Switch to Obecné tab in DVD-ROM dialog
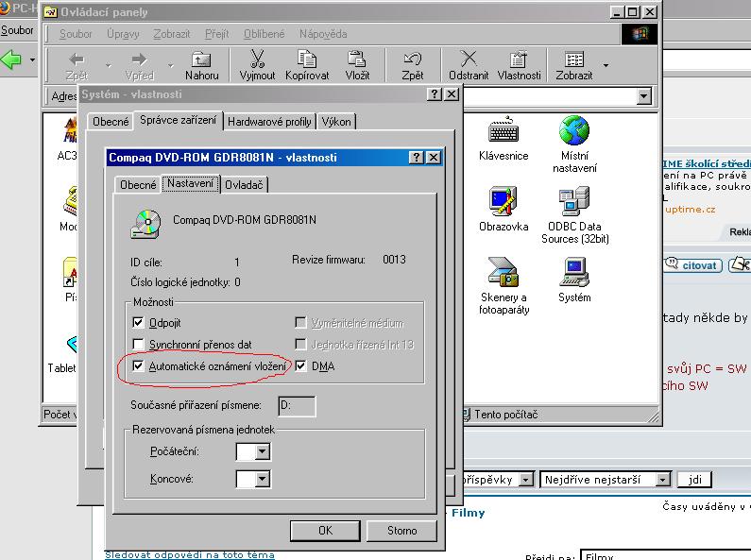751x560 pixels. point(138,185)
